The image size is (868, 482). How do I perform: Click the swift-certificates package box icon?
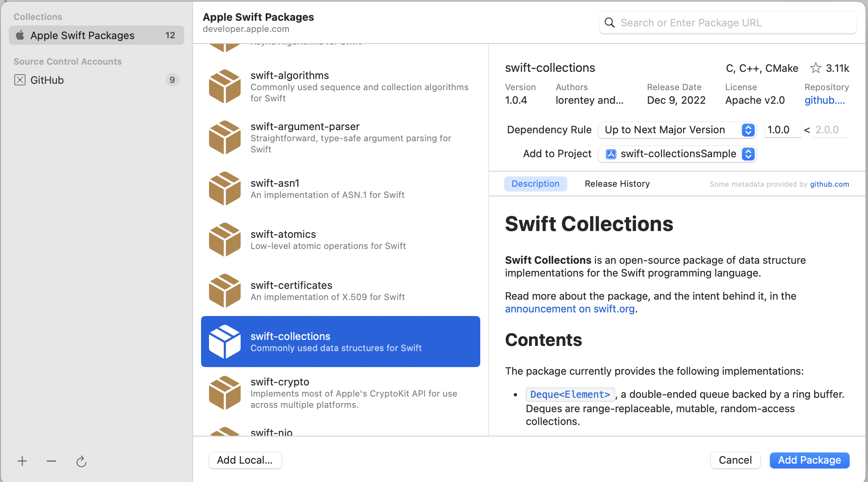point(225,290)
